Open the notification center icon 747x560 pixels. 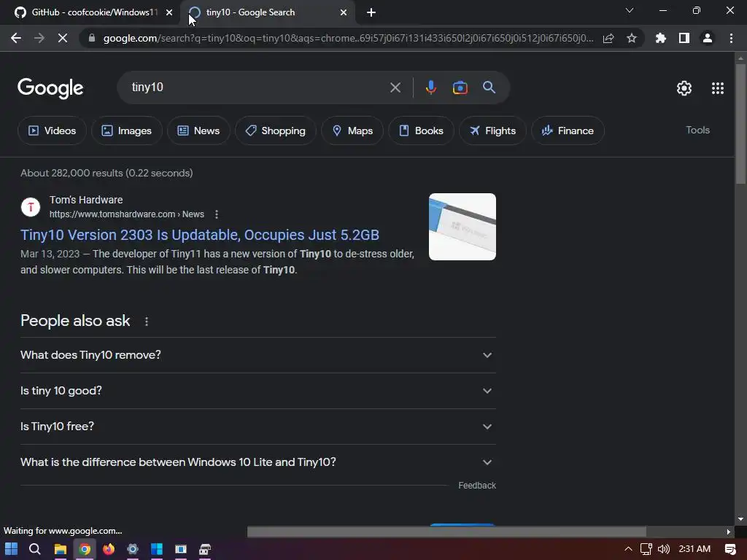pos(729,549)
